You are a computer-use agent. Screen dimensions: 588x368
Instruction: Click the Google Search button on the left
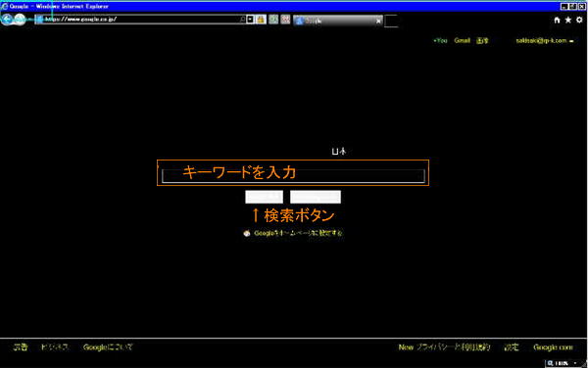click(264, 197)
